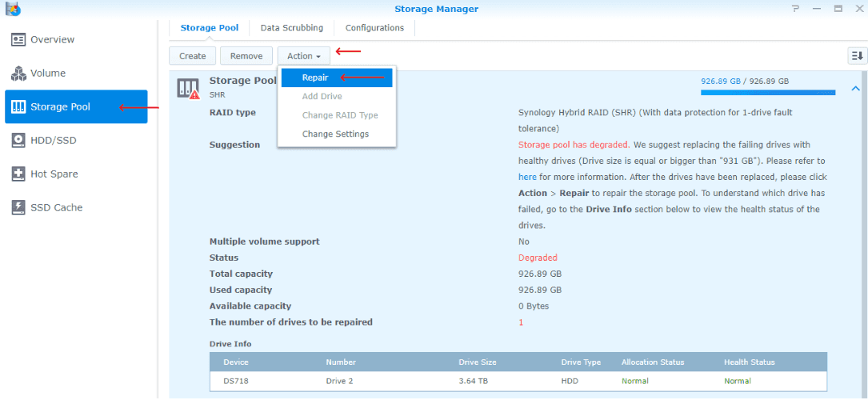
Task: Switch to the Data Scrubbing tab
Action: 291,28
